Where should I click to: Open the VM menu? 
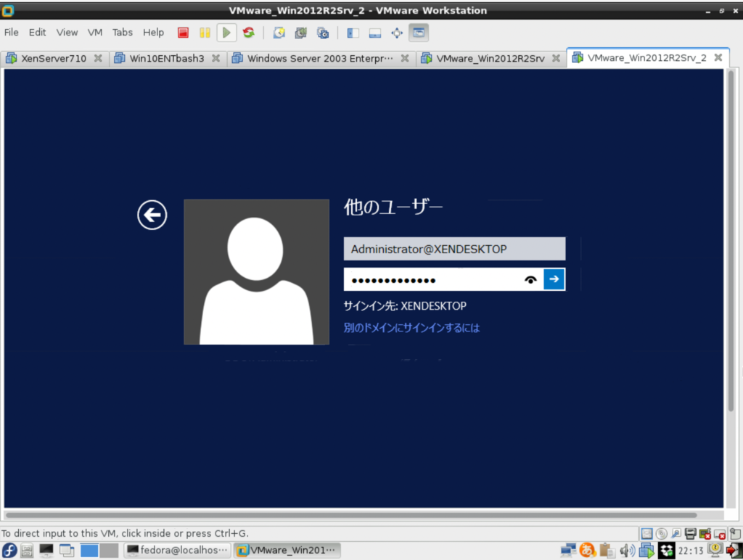pos(95,32)
